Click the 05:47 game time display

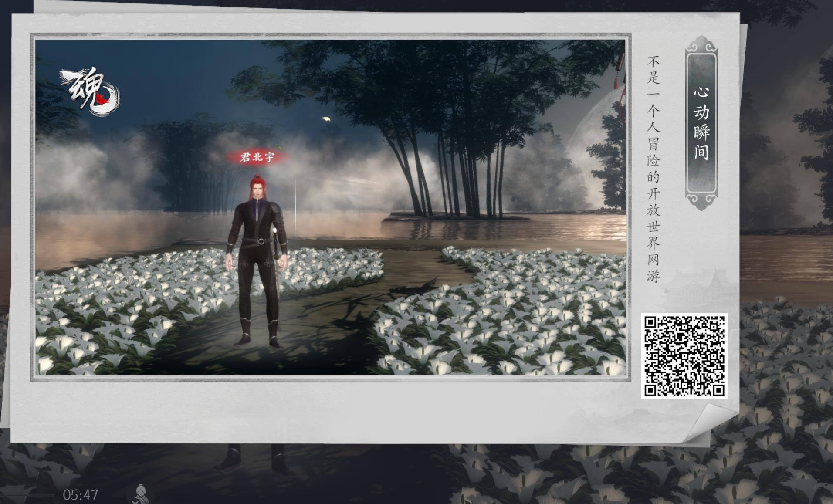(x=81, y=495)
